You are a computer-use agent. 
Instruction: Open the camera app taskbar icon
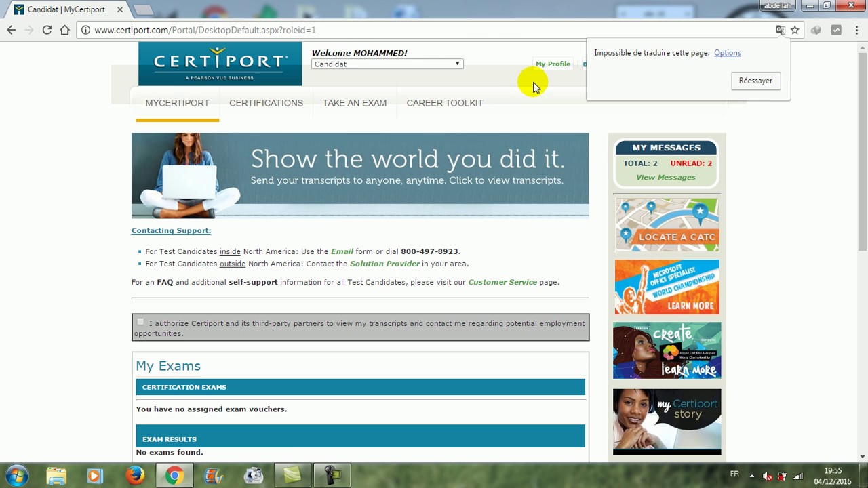(x=254, y=476)
